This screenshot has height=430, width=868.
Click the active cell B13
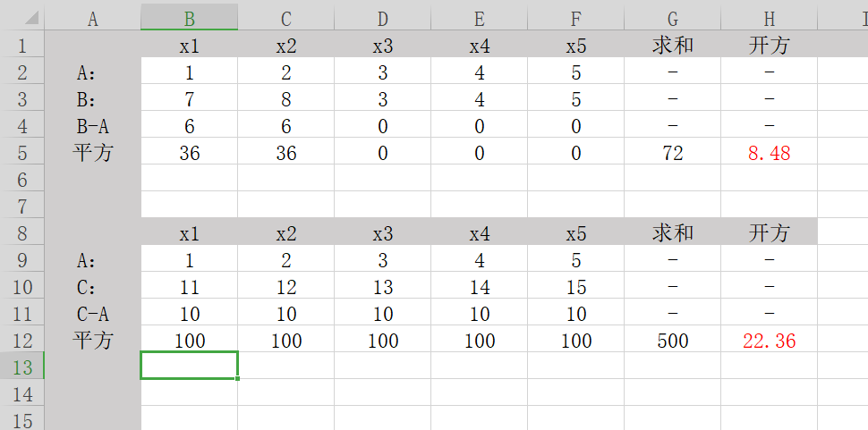[190, 366]
